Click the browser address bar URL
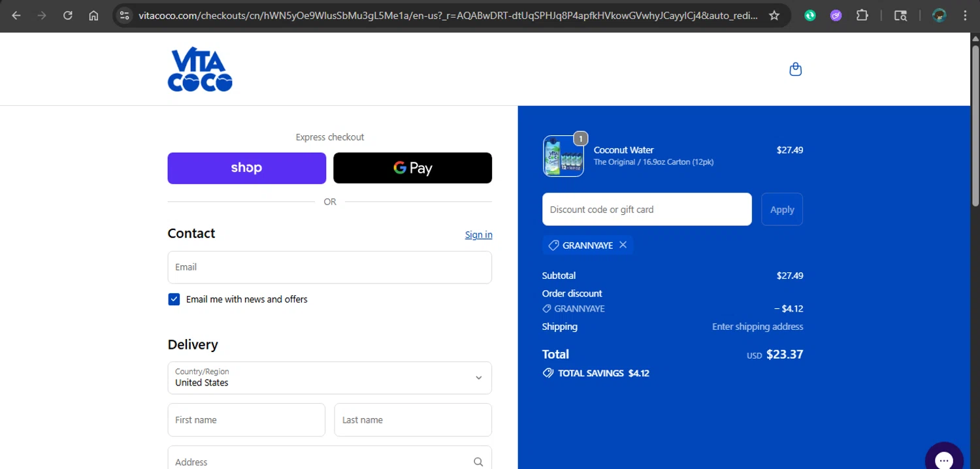Screen dimensions: 980x469 click(448, 16)
